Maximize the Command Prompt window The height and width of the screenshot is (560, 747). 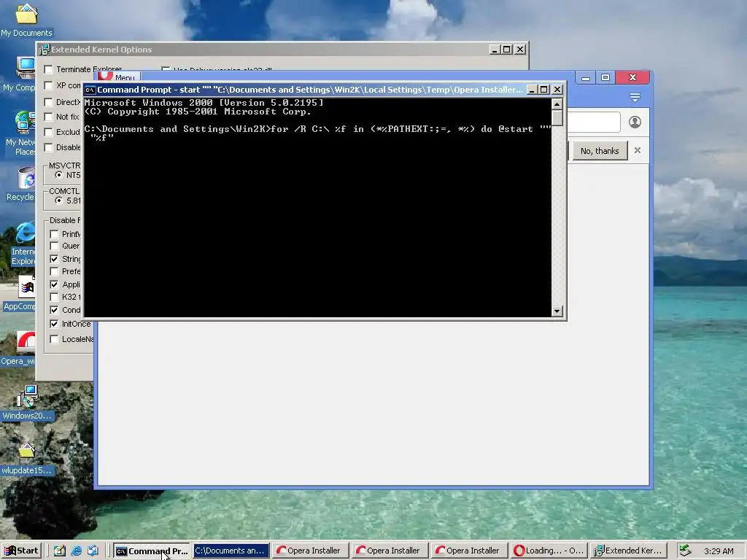pyautogui.click(x=543, y=90)
